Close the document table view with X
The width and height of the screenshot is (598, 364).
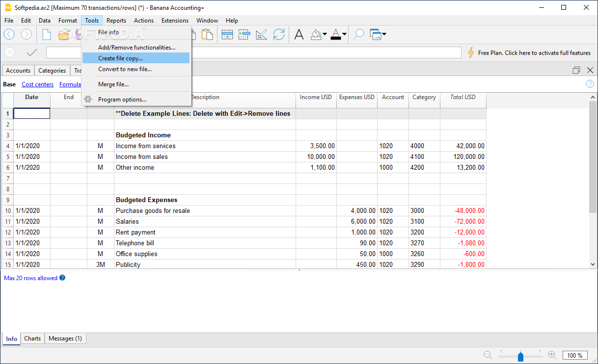point(590,70)
